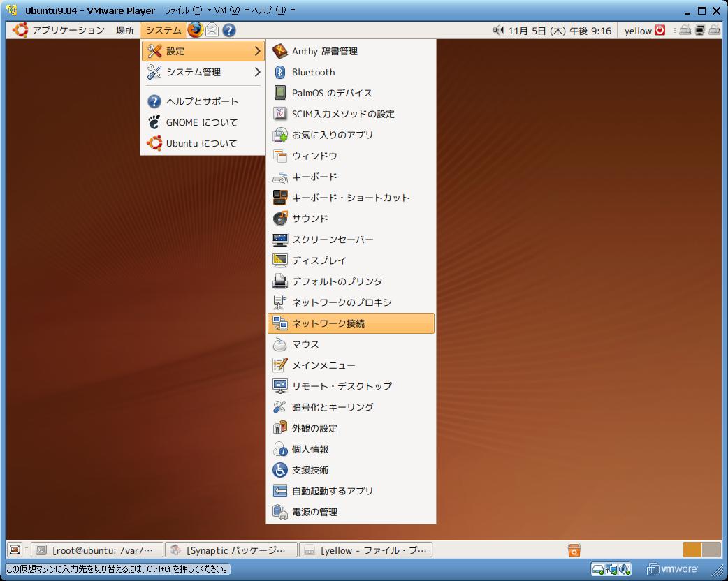Image resolution: width=728 pixels, height=581 pixels.
Task: Click the ディスプレイ icon
Action: [x=280, y=260]
